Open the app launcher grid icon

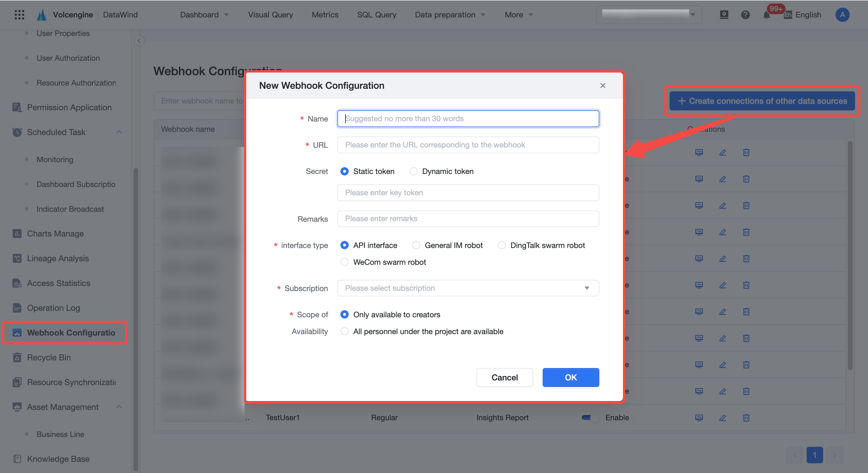(19, 14)
